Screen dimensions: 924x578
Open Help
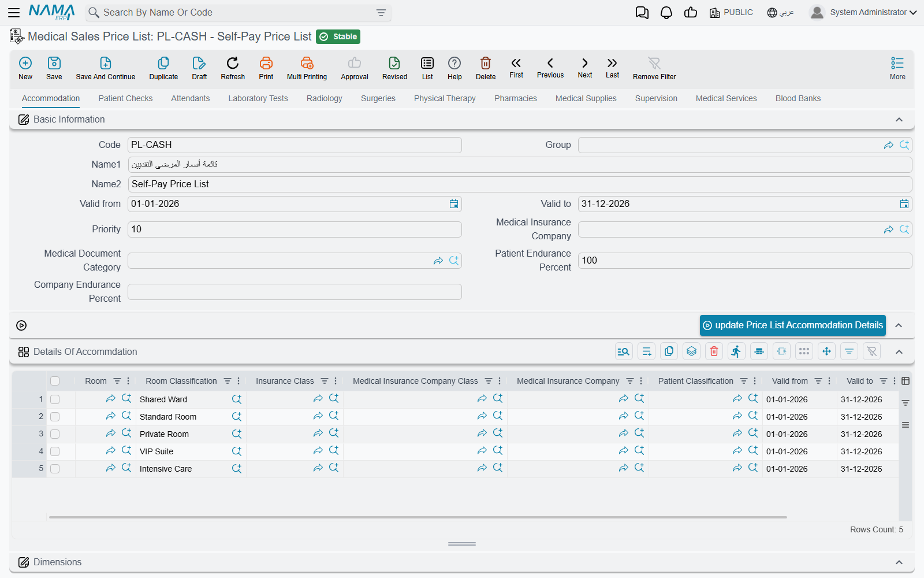454,68
